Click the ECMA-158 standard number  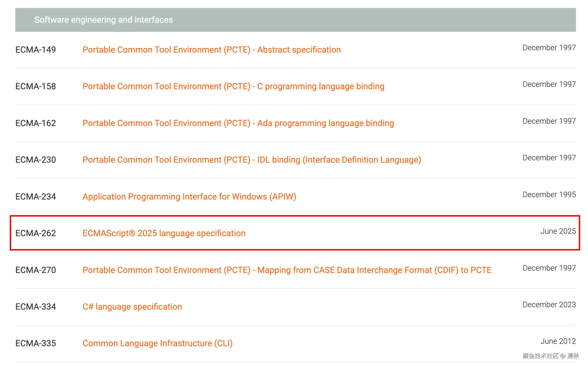coord(35,86)
